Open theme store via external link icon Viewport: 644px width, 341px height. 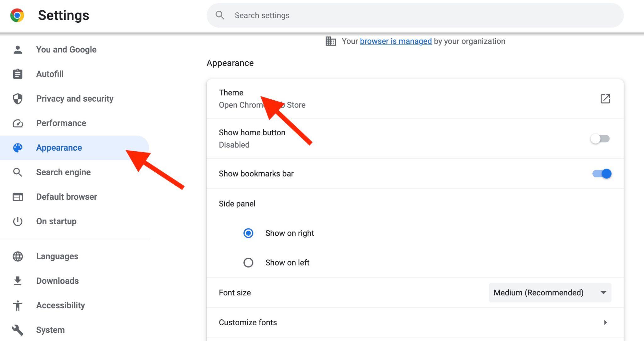click(605, 98)
